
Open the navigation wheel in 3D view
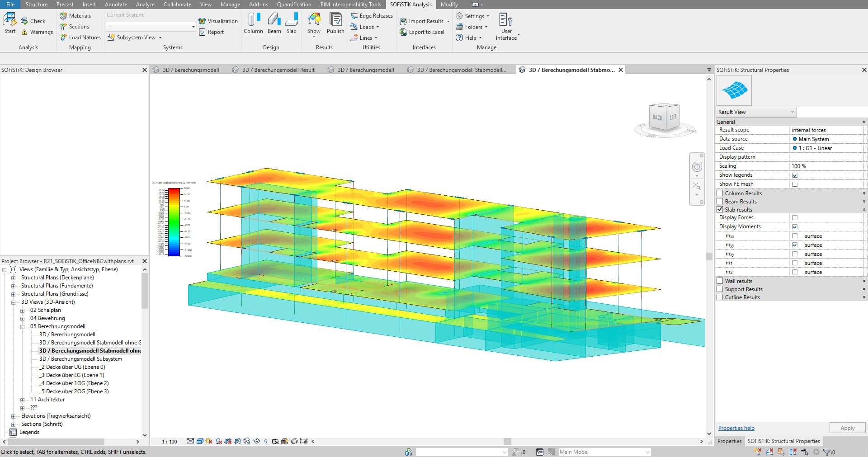(x=697, y=167)
